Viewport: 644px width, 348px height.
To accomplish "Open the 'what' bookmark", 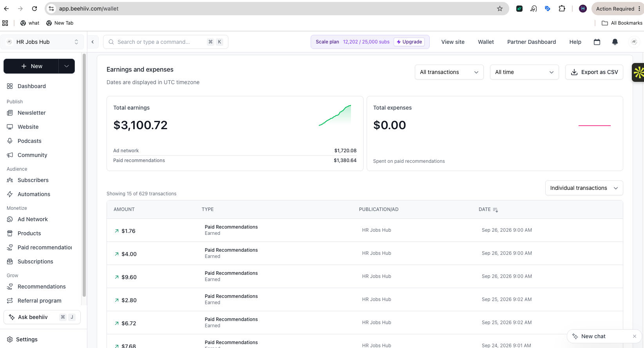I will [30, 23].
